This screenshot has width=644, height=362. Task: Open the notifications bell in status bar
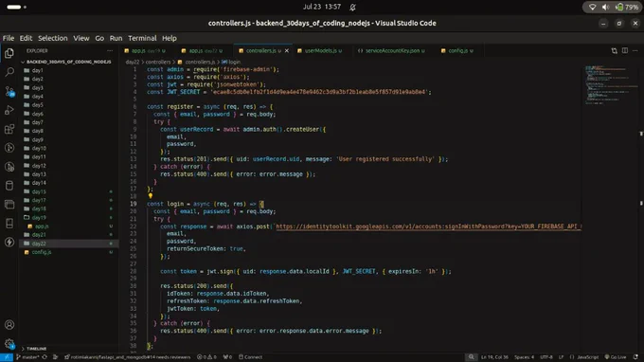(635, 357)
